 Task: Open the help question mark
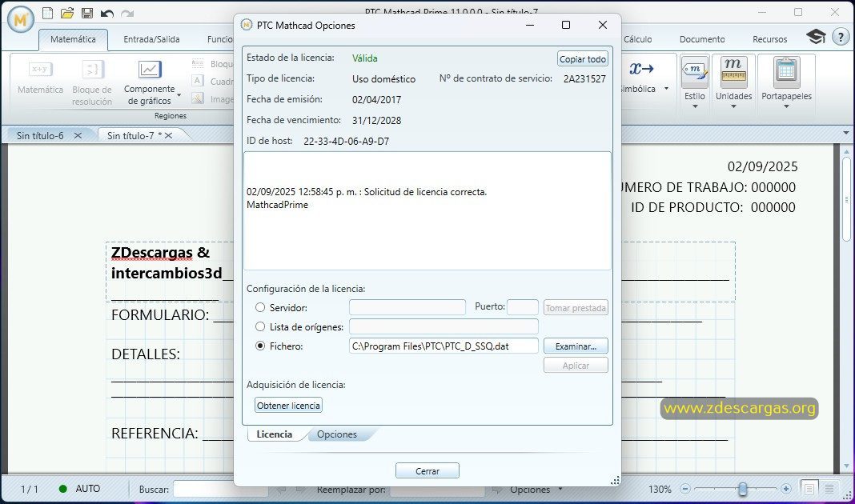pyautogui.click(x=841, y=37)
